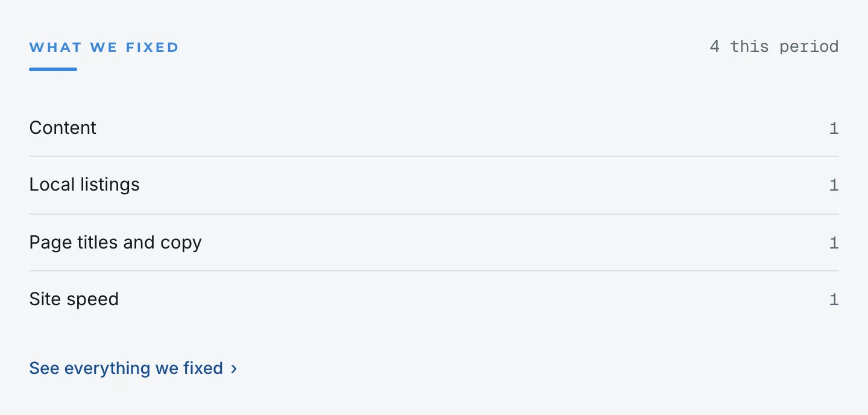Open the See everything we fixed link
The width and height of the screenshot is (868, 415).
coord(133,368)
